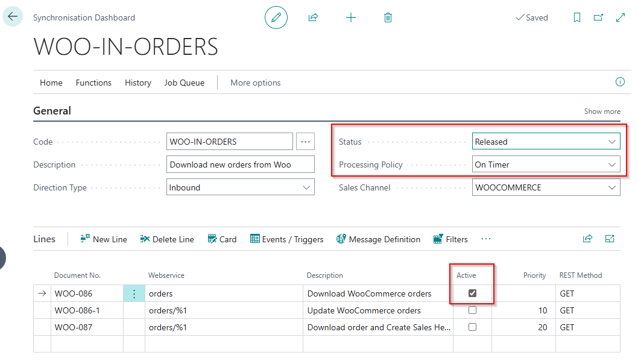Screen dimensions: 638x364
Task: Click GET cell in WOO-087 row
Action: click(588, 327)
